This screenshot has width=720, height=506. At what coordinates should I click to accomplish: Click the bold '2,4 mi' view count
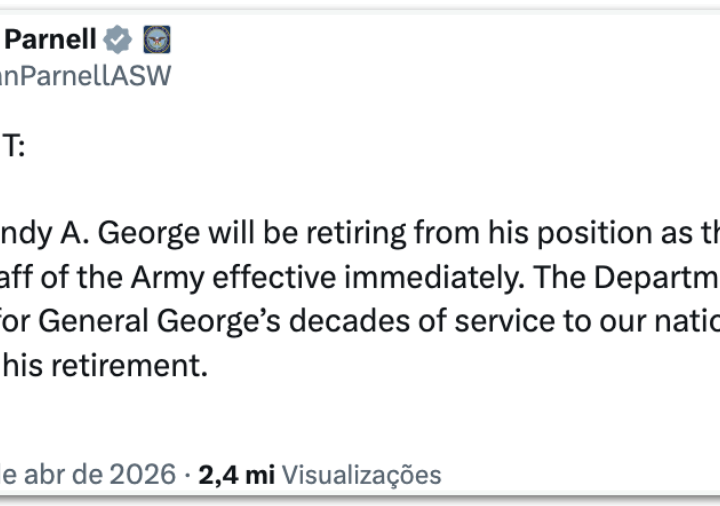[236, 474]
